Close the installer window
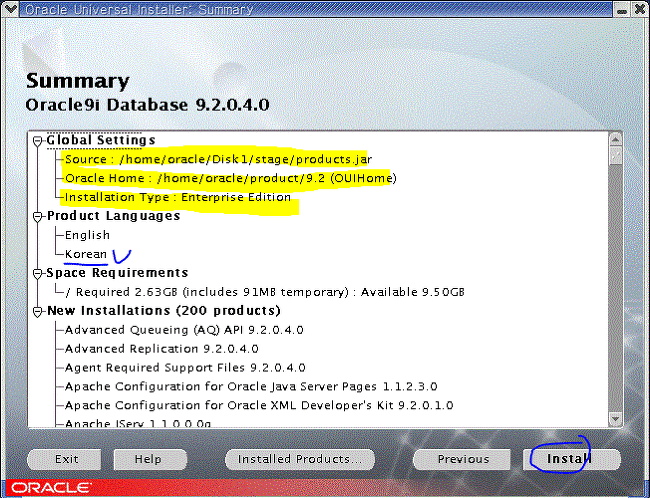Image resolution: width=650 pixels, height=498 pixels. pyautogui.click(x=640, y=9)
